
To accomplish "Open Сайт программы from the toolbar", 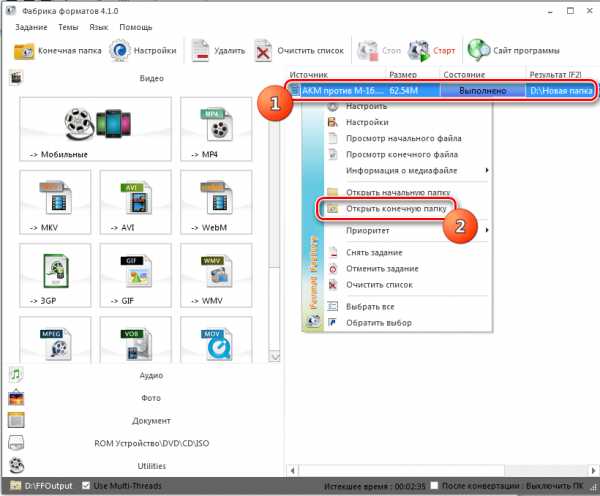I will pos(514,51).
